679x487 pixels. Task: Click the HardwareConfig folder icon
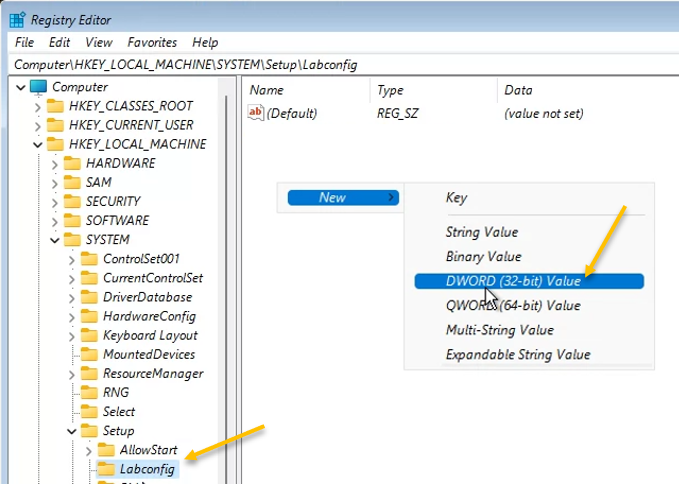[x=89, y=316]
